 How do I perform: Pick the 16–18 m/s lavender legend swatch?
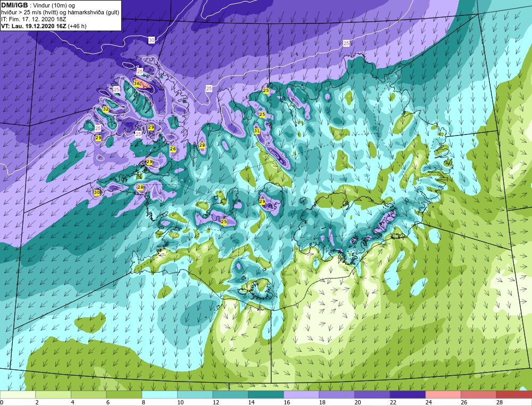(301, 394)
